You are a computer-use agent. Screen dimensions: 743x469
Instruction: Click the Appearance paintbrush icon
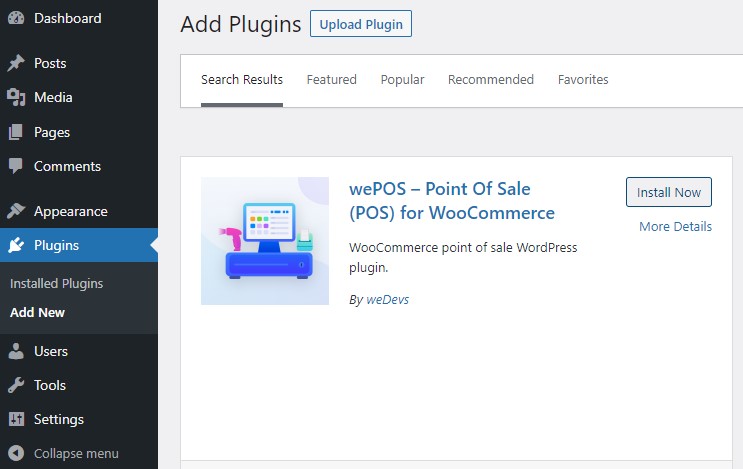pos(16,211)
